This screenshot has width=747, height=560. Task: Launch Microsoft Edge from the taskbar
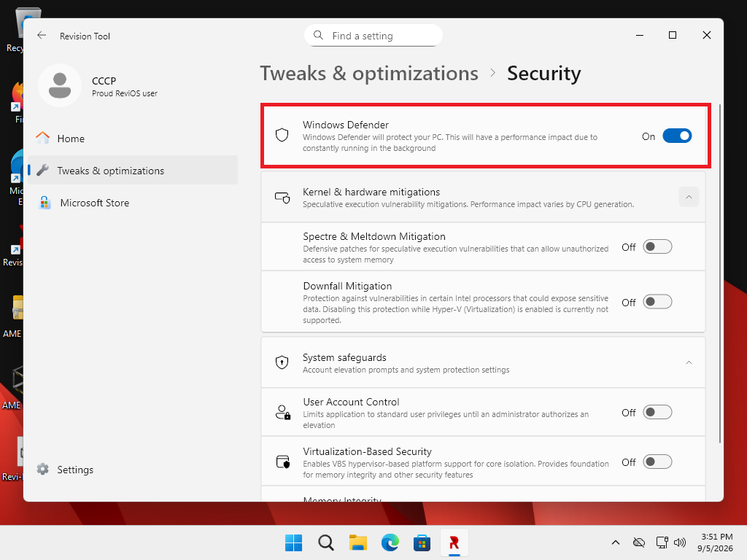click(390, 542)
